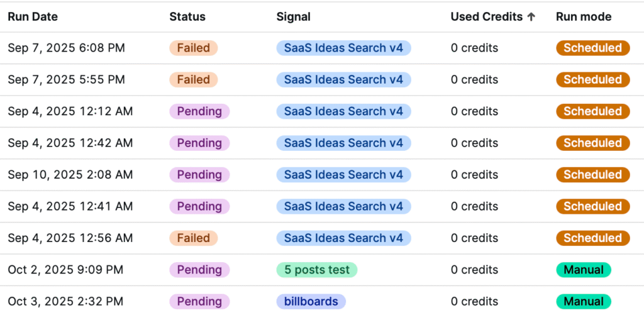Click Manual badge for Oct 3 run
Viewport: 644px width, 315px height.
(x=584, y=302)
